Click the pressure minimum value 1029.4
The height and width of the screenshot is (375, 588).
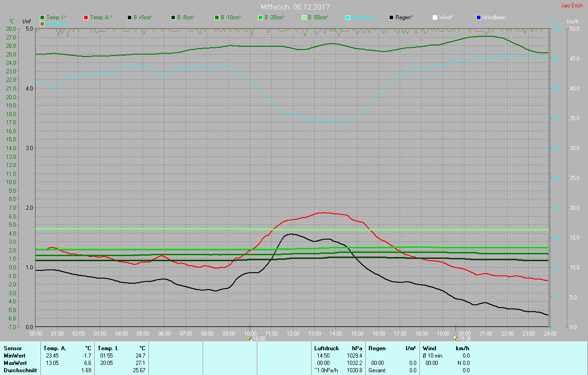click(x=354, y=356)
